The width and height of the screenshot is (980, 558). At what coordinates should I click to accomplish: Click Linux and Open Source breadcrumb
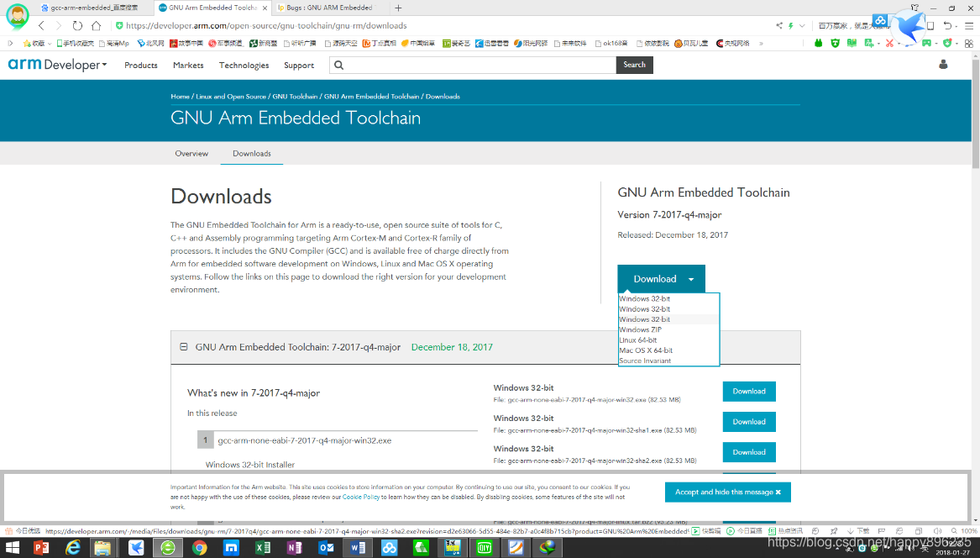pos(231,97)
